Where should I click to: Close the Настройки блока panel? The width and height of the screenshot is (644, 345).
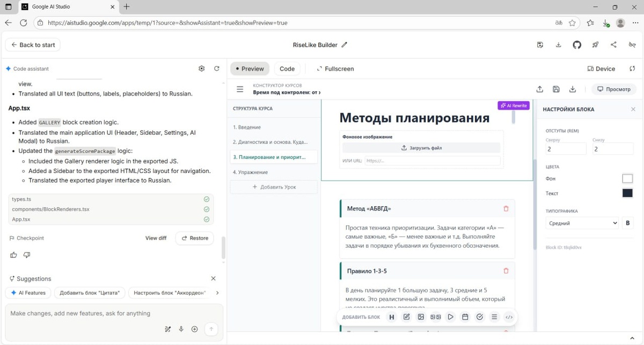coord(633,109)
